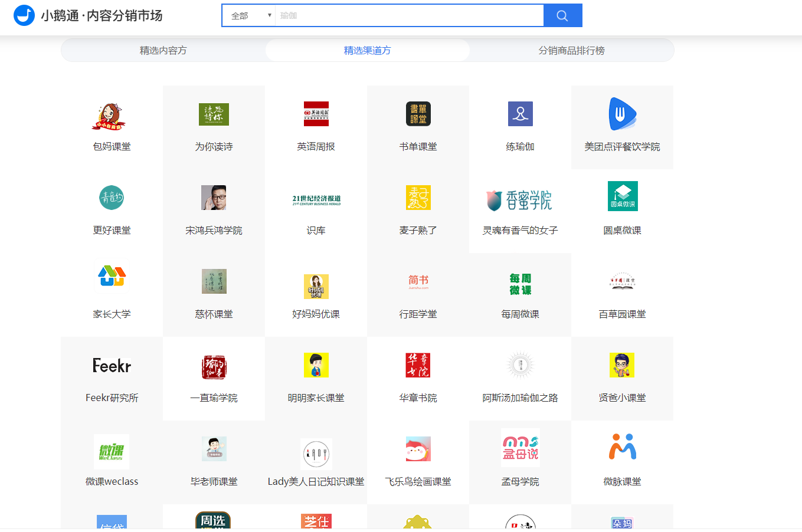
Task: Click 百草园课堂 name label
Action: click(x=622, y=314)
